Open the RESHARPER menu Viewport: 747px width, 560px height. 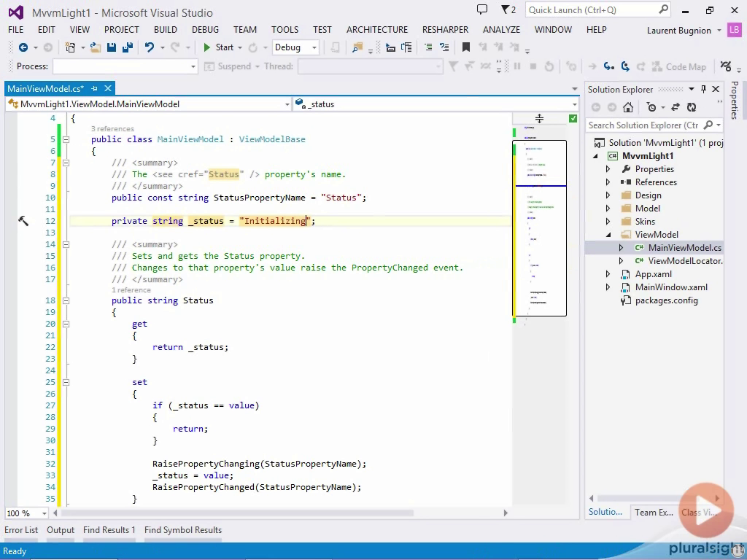pos(445,29)
